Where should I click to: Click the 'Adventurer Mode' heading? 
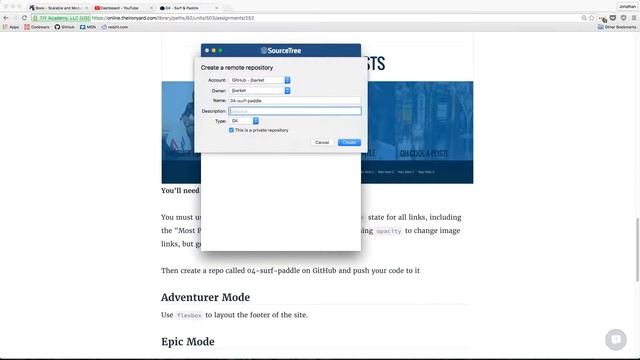pos(205,297)
